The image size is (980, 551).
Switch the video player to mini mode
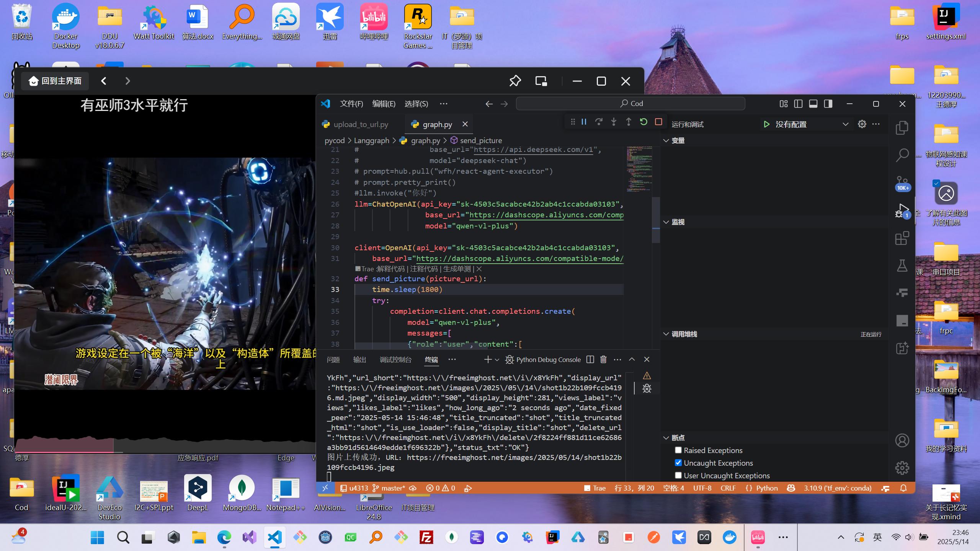click(x=541, y=81)
